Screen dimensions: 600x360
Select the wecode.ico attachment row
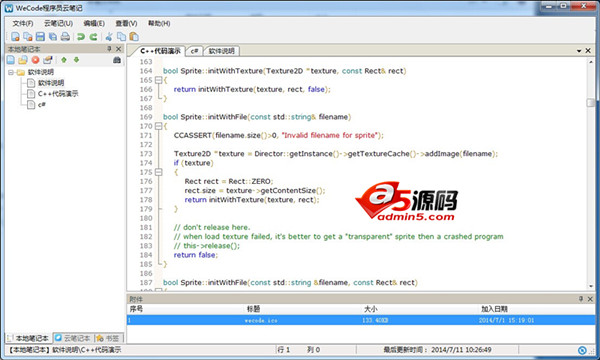coord(361,320)
